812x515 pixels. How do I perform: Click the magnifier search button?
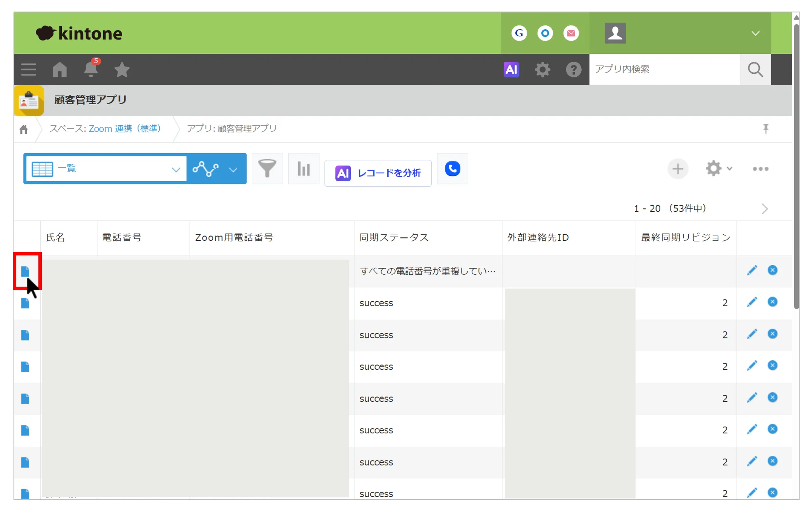(755, 69)
